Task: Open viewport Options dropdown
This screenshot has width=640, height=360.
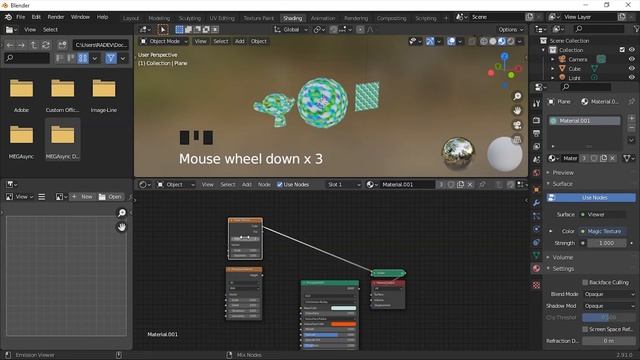Action: click(x=511, y=29)
